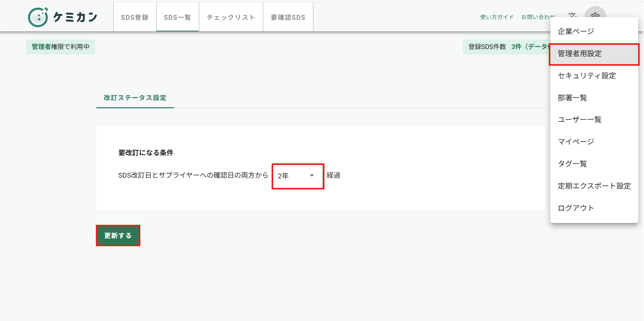This screenshot has width=644, height=321.
Task: Open ユーザー一覧 from the menu
Action: click(x=580, y=120)
